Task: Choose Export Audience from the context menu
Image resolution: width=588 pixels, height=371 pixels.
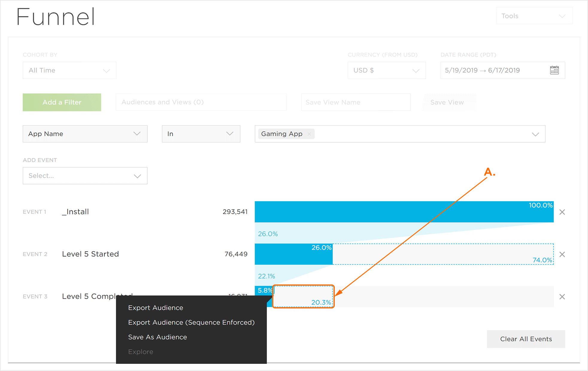Action: tap(155, 308)
